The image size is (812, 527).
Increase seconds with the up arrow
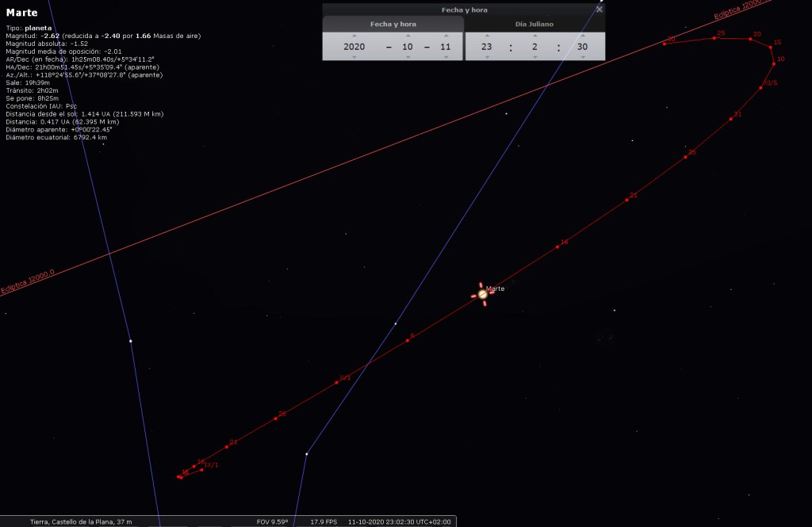(583, 36)
